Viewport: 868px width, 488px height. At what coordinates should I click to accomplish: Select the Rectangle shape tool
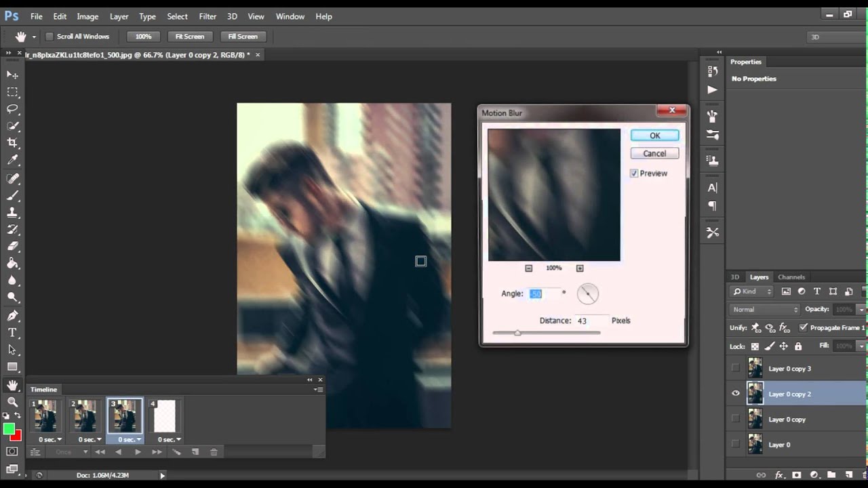click(12, 367)
